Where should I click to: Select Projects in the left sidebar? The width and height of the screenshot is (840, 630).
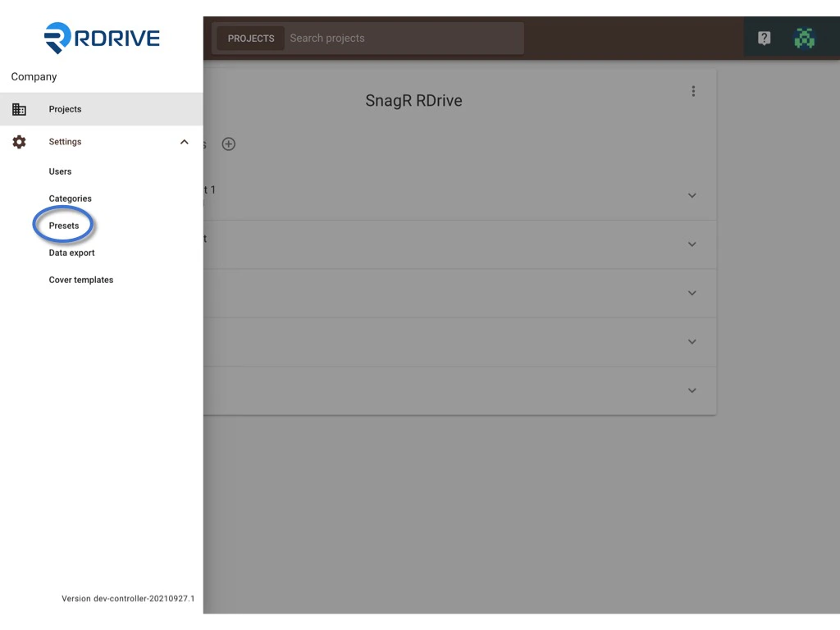coord(65,108)
